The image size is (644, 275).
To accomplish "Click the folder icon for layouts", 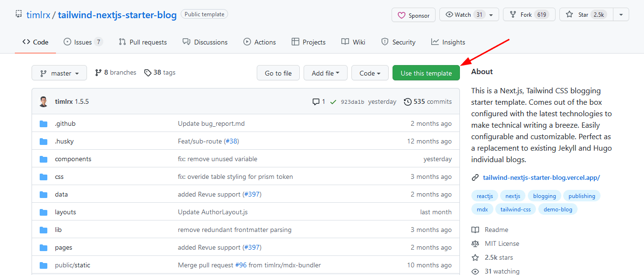I will [44, 212].
